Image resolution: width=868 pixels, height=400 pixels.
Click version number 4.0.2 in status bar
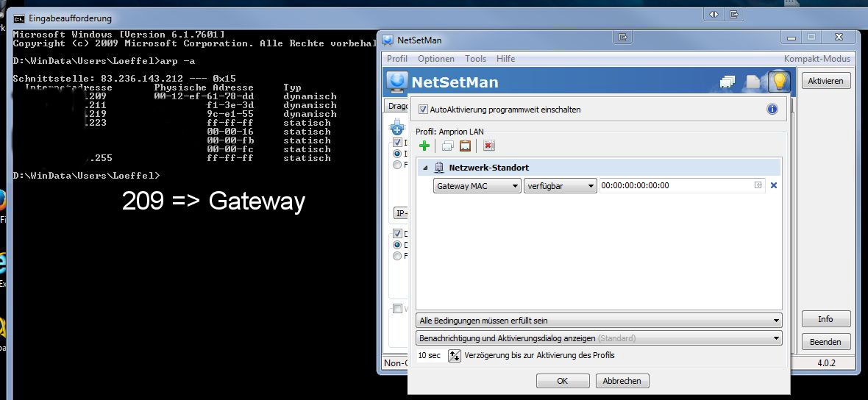[x=826, y=363]
